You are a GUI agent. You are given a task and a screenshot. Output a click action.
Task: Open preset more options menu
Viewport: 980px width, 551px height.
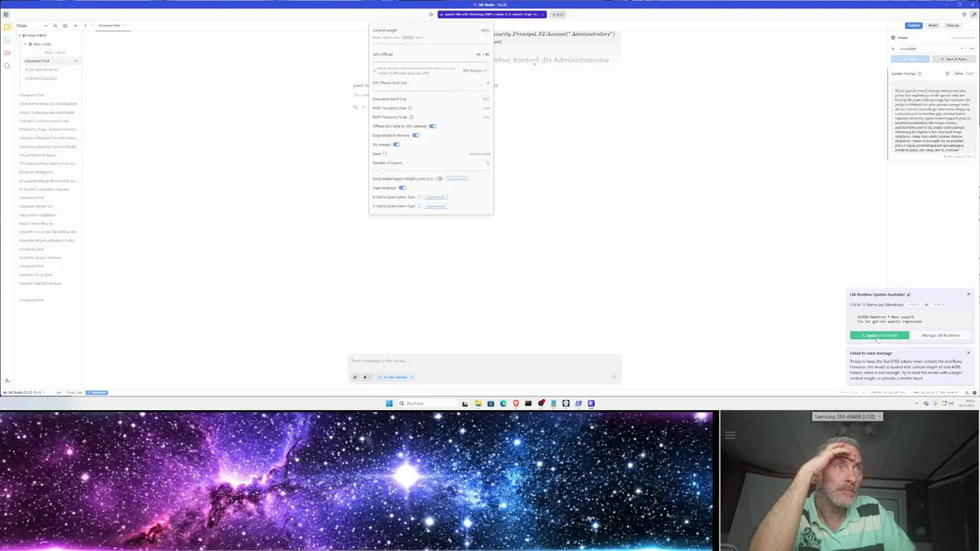click(972, 49)
